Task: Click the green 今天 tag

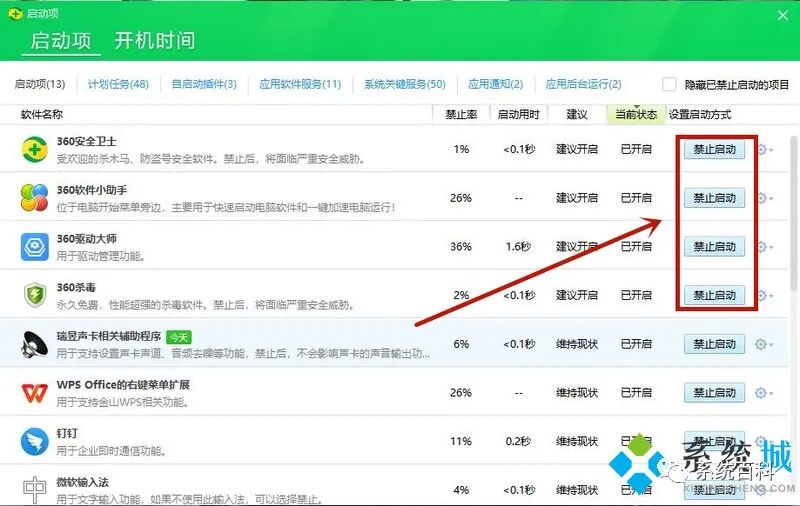Action: tap(179, 337)
